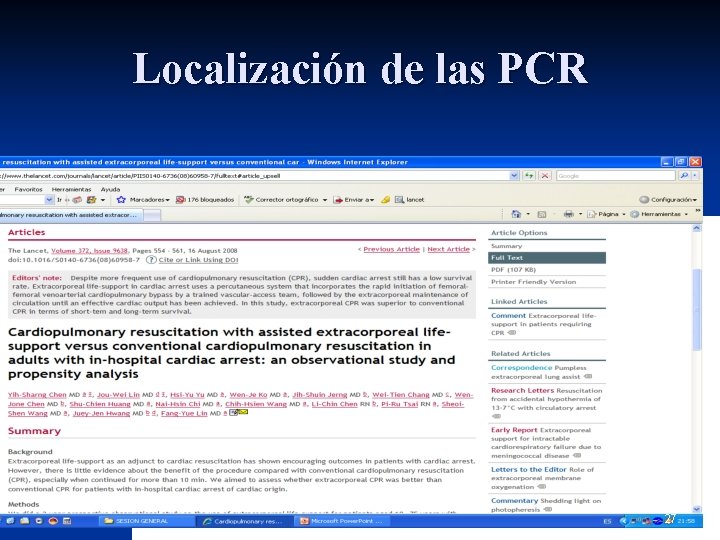Go to Previous Article link
Screen dimensions: 720x540
391,249
